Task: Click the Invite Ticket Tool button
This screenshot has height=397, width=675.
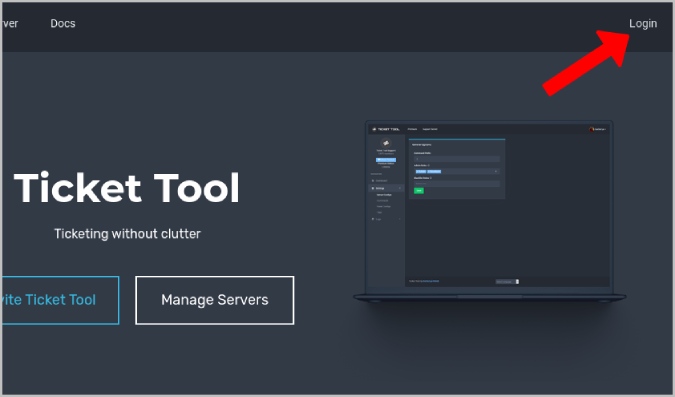Action: (60, 300)
